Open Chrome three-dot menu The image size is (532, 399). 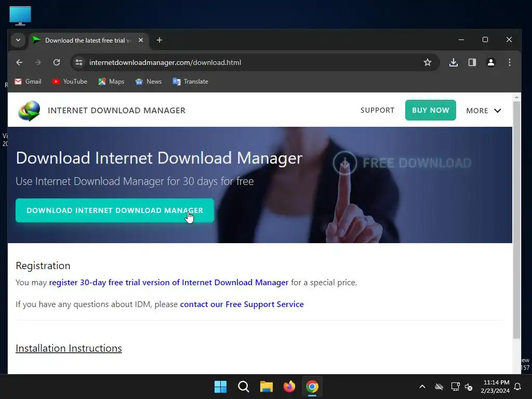(x=509, y=62)
